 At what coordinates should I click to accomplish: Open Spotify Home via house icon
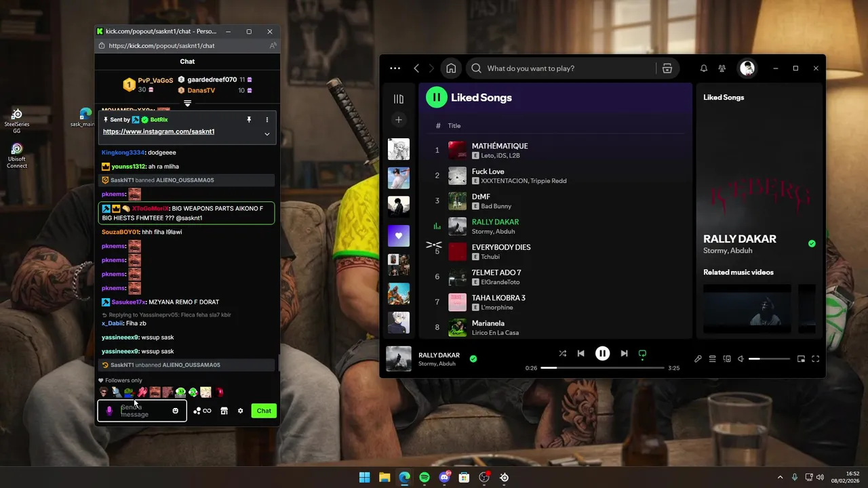451,68
